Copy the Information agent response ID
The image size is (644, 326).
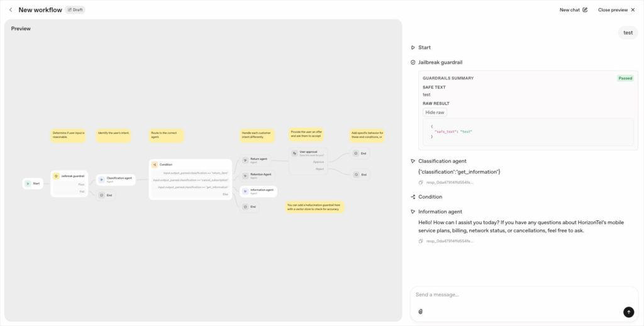pos(421,241)
